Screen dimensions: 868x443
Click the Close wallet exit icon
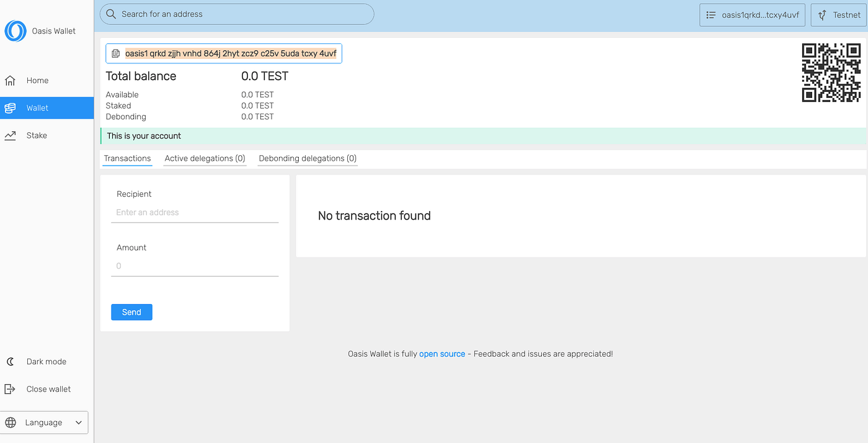tap(10, 389)
